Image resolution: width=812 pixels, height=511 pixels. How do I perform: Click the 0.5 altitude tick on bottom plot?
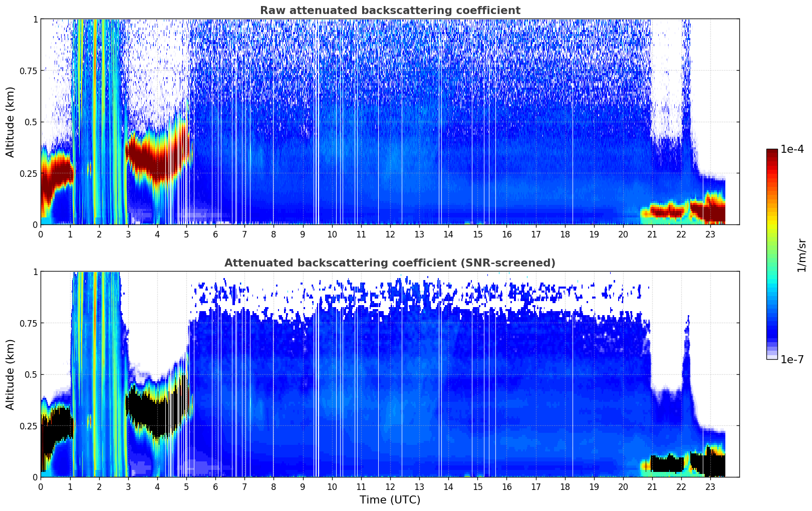pos(32,374)
